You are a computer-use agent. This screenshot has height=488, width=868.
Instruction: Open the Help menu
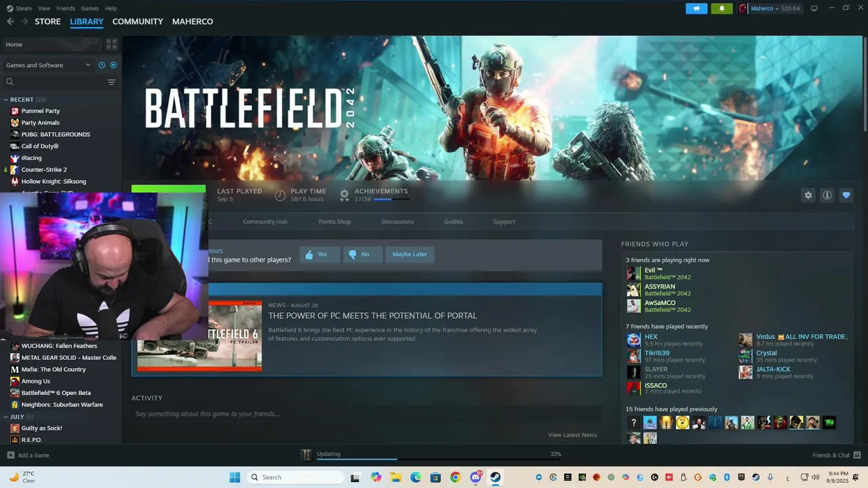click(x=111, y=8)
